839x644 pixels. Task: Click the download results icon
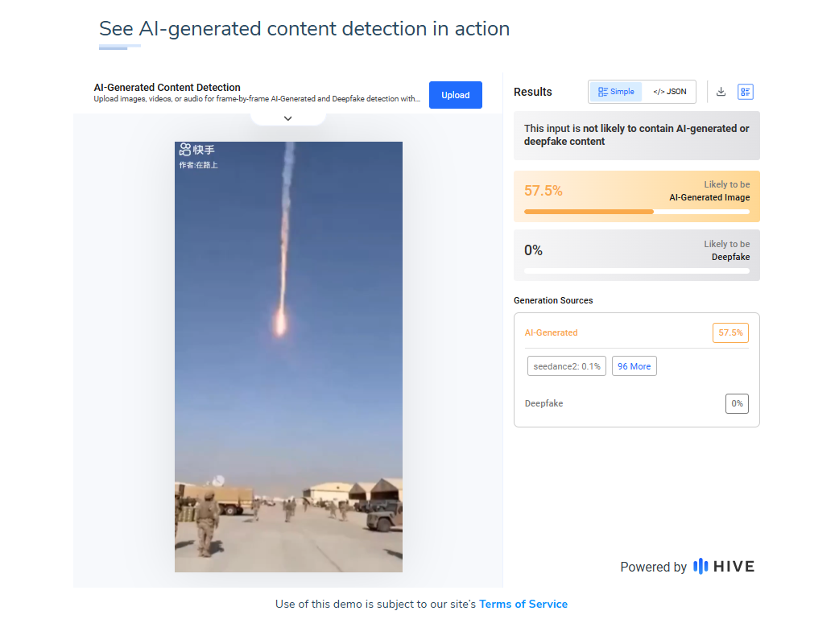[721, 92]
